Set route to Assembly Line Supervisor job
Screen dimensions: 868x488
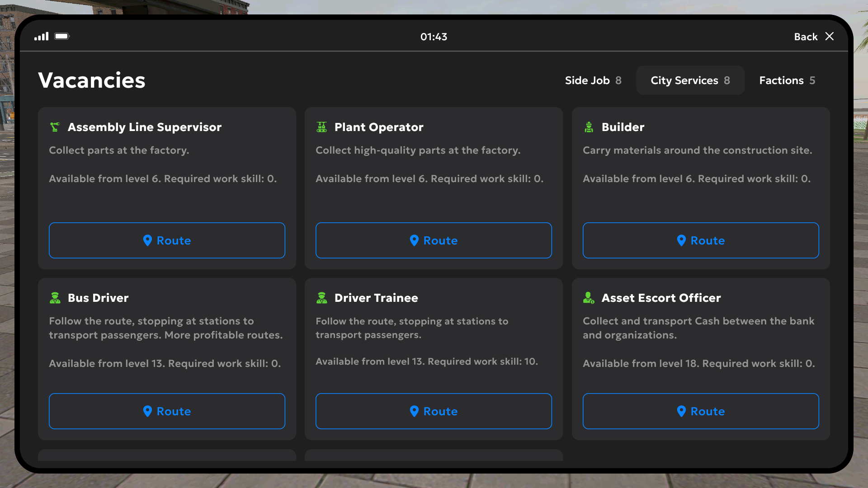coord(167,240)
